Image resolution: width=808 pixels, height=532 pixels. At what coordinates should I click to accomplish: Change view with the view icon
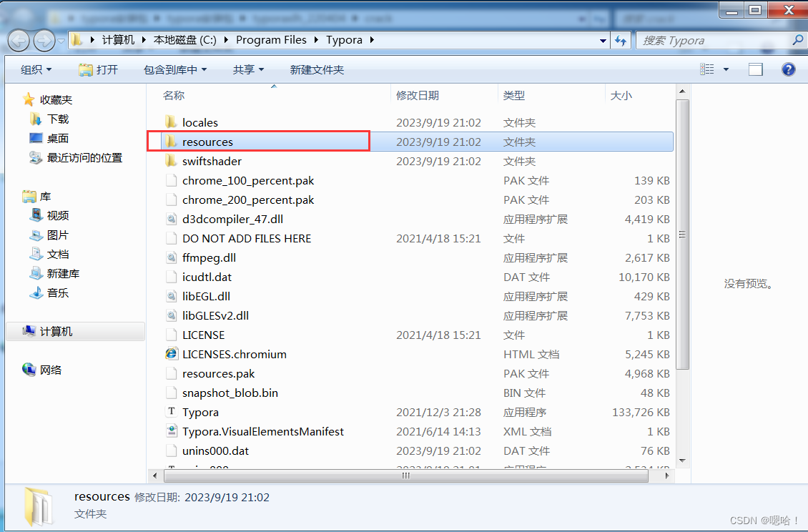tap(707, 69)
